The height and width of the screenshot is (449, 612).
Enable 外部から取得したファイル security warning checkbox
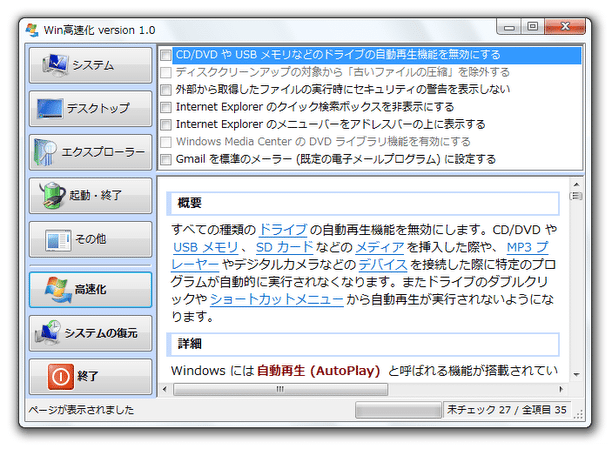pos(166,90)
